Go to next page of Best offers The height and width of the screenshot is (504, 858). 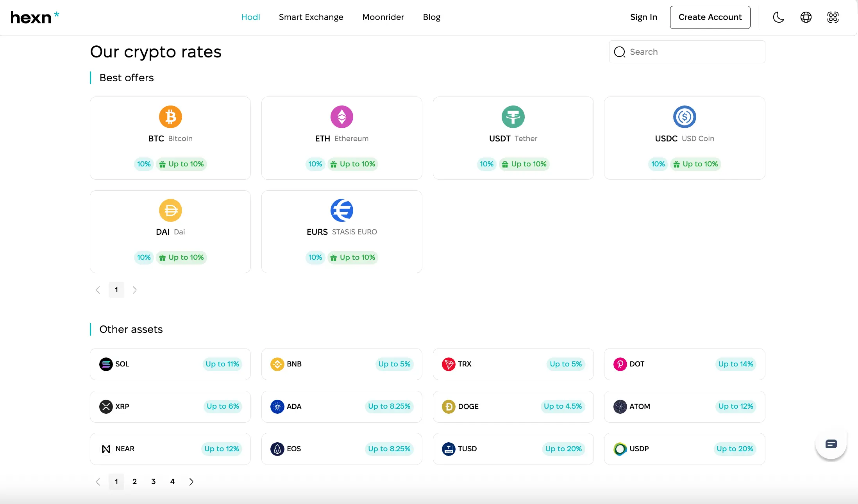click(135, 290)
